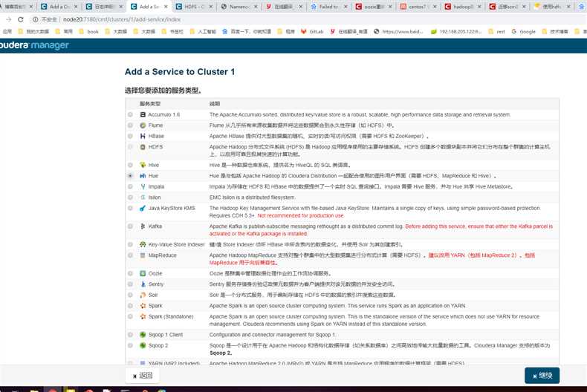This screenshot has height=392, width=587.
Task: Click the Solr service icon
Action: 143,295
